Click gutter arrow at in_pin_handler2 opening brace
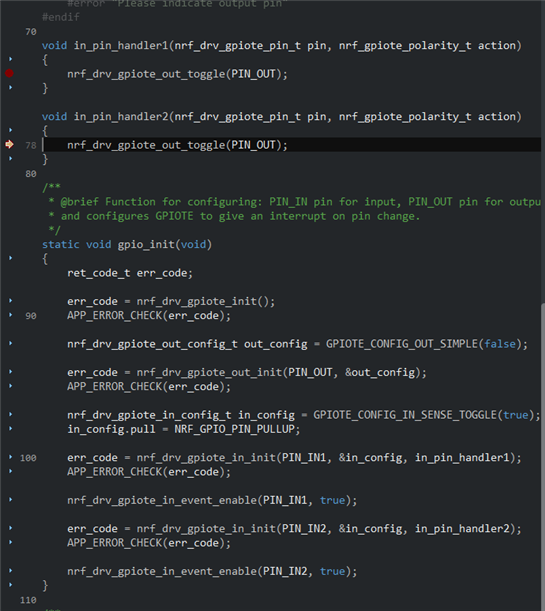 pos(11,130)
